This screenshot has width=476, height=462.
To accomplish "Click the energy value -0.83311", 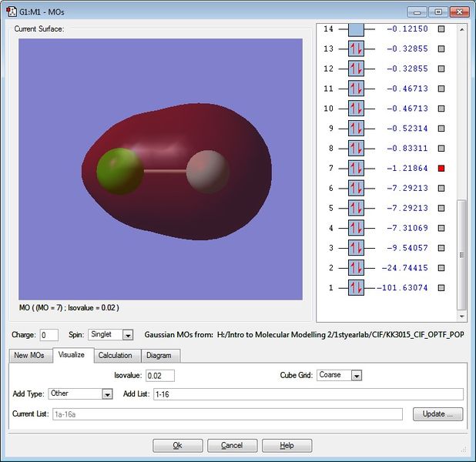I will [407, 149].
